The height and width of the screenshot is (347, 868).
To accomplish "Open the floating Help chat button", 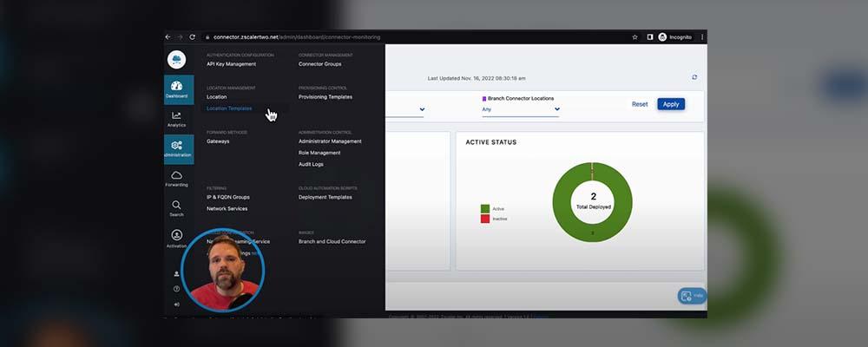I will coord(692,296).
